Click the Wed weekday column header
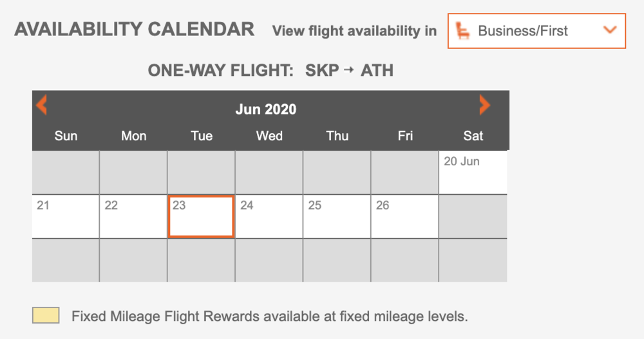This screenshot has height=339, width=644. (269, 136)
